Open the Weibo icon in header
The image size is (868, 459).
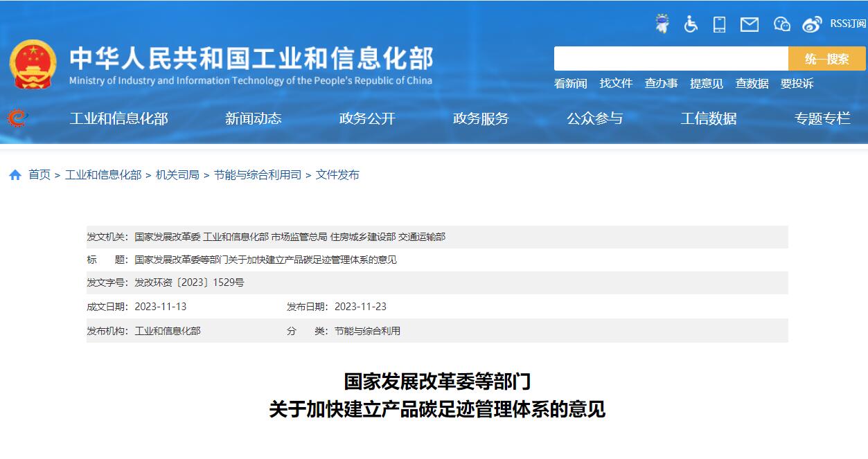[x=811, y=24]
